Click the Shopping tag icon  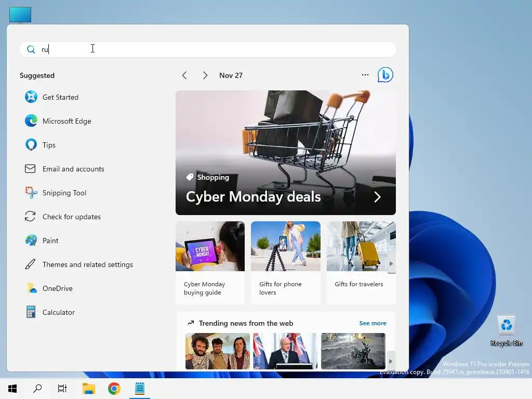tap(190, 177)
